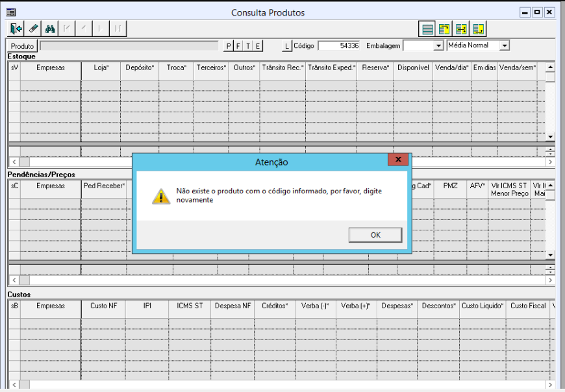Click the Produto button

[22, 46]
